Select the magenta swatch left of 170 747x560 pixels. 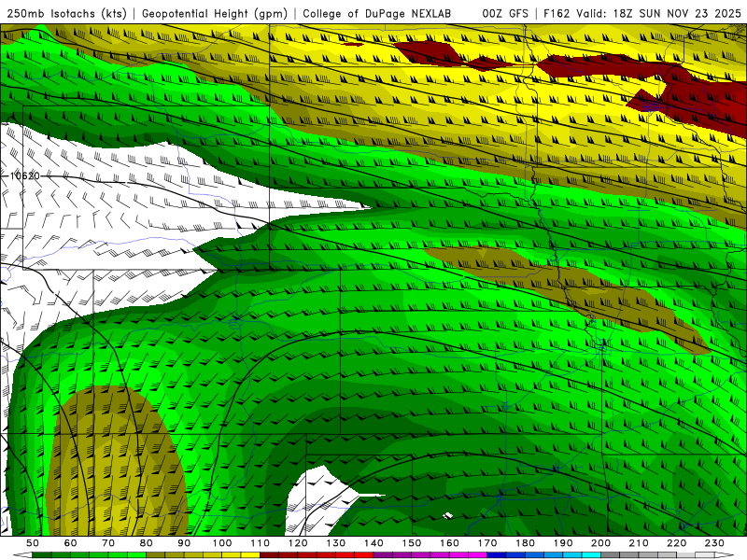pos(477,554)
